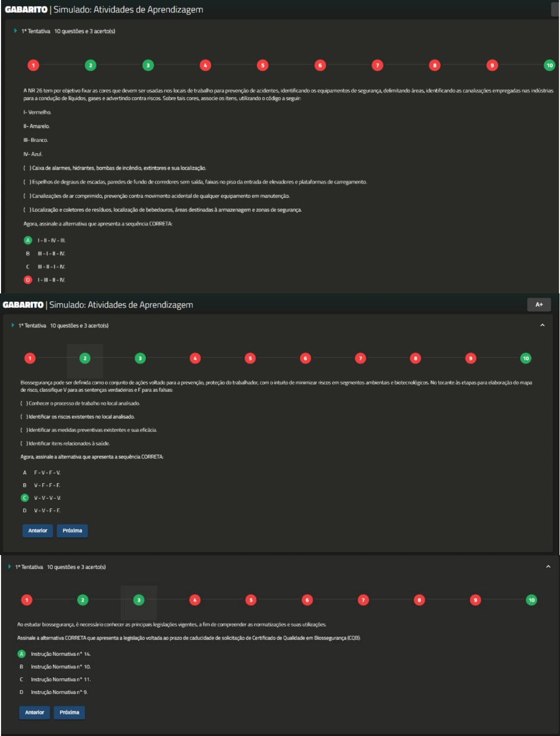The width and height of the screenshot is (560, 736).
Task: Click Anterior below Instrução Normativa options
Action: 34,712
